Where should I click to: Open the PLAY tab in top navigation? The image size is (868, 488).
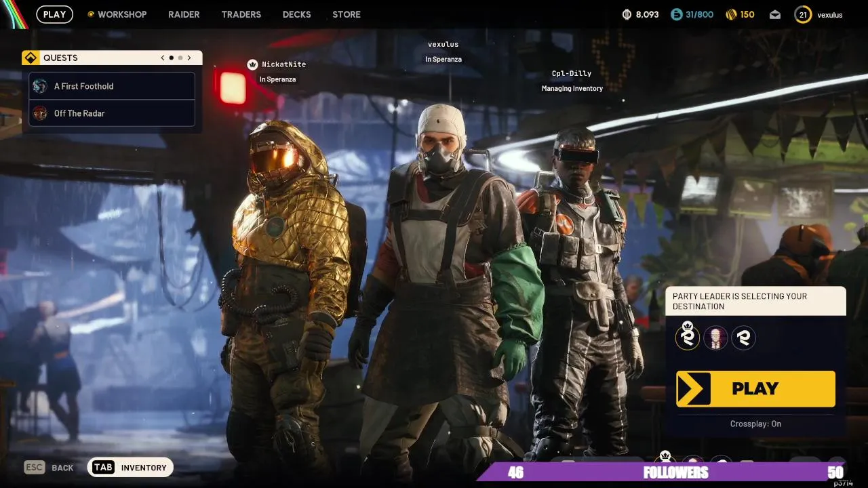(x=54, y=14)
